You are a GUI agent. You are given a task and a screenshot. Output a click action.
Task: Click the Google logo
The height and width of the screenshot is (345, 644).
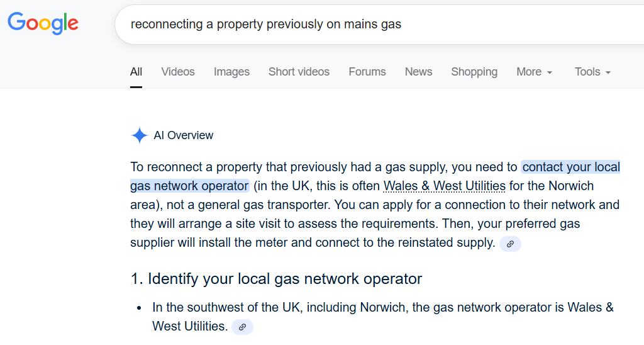tap(43, 23)
